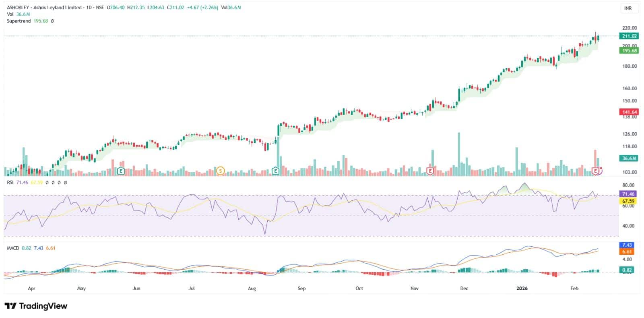The image size is (644, 318).
Task: Select the red earnings marker in February
Action: point(596,171)
